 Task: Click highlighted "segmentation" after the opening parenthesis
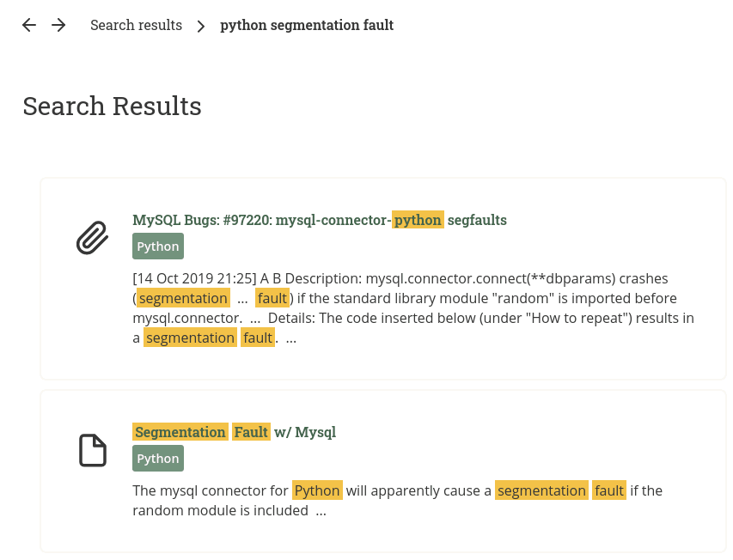coord(183,299)
